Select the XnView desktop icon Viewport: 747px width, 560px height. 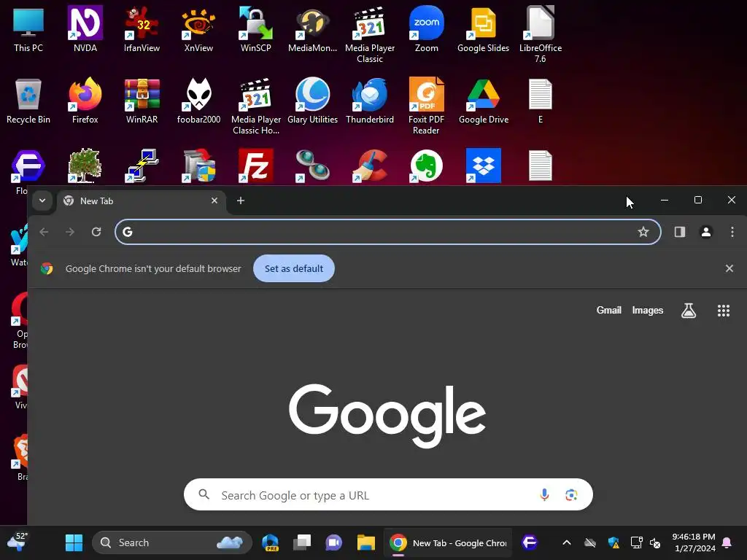198,28
